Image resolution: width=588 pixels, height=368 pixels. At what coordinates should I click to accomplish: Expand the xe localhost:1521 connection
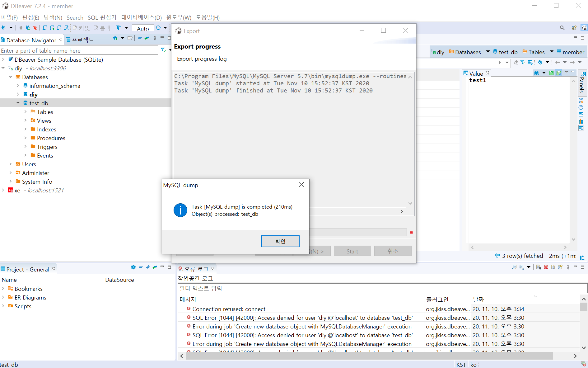(x=3, y=190)
